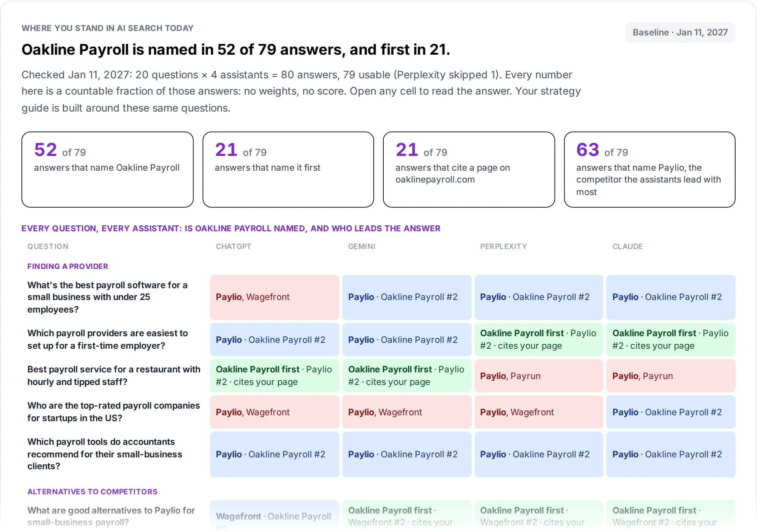Click the 'Alternatives to competitors' section heading
This screenshot has height=532, width=757.
click(92, 492)
